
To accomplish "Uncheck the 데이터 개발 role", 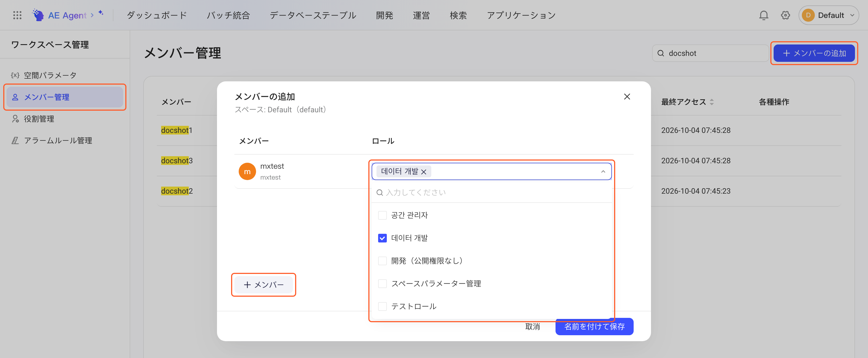I will (x=382, y=238).
